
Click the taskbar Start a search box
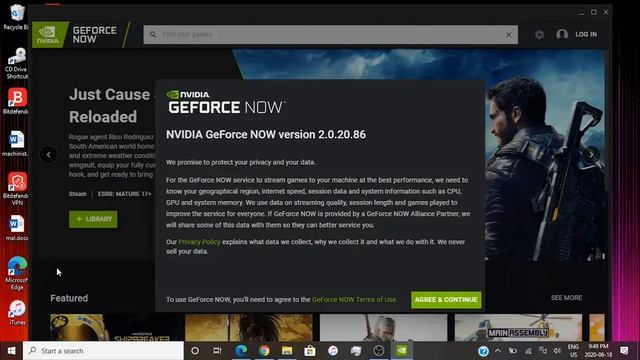tap(103, 351)
